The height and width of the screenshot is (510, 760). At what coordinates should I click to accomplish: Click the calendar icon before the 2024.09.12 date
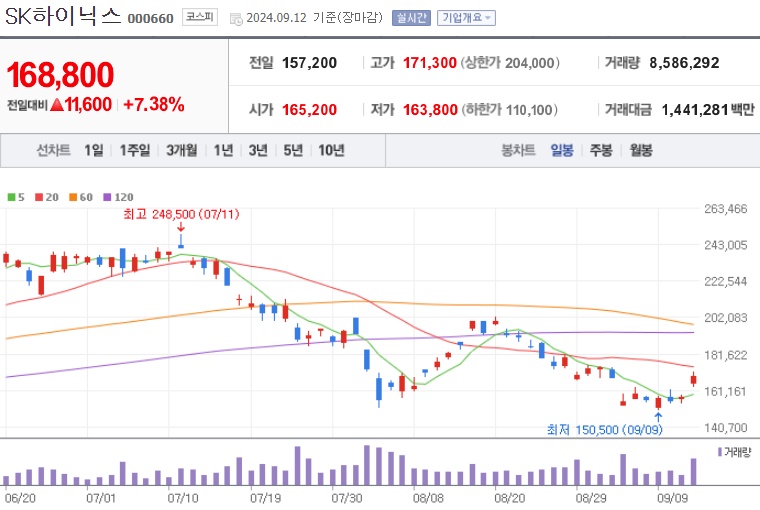(x=236, y=19)
